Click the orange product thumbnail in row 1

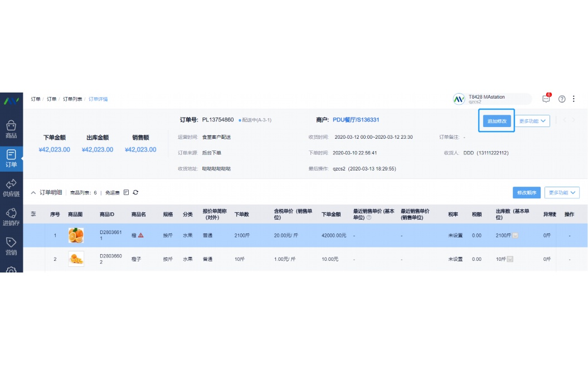[76, 235]
